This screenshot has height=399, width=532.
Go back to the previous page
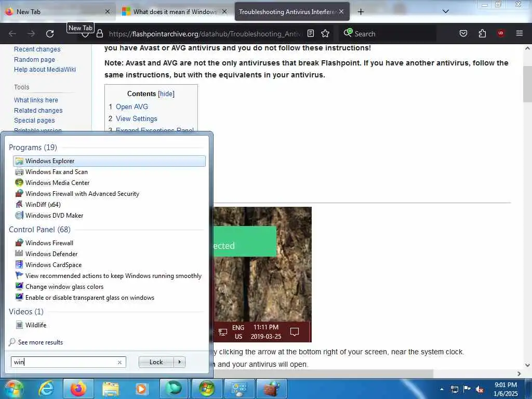tap(12, 34)
